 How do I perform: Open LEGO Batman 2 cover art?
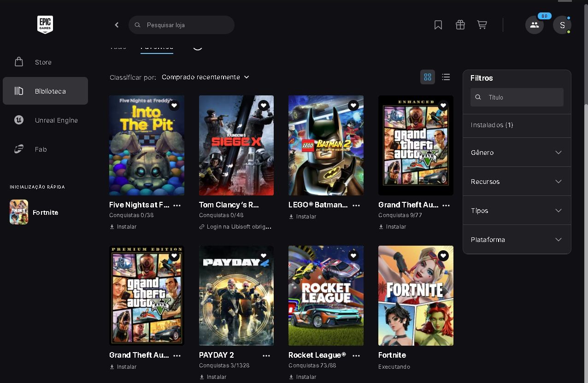326,145
